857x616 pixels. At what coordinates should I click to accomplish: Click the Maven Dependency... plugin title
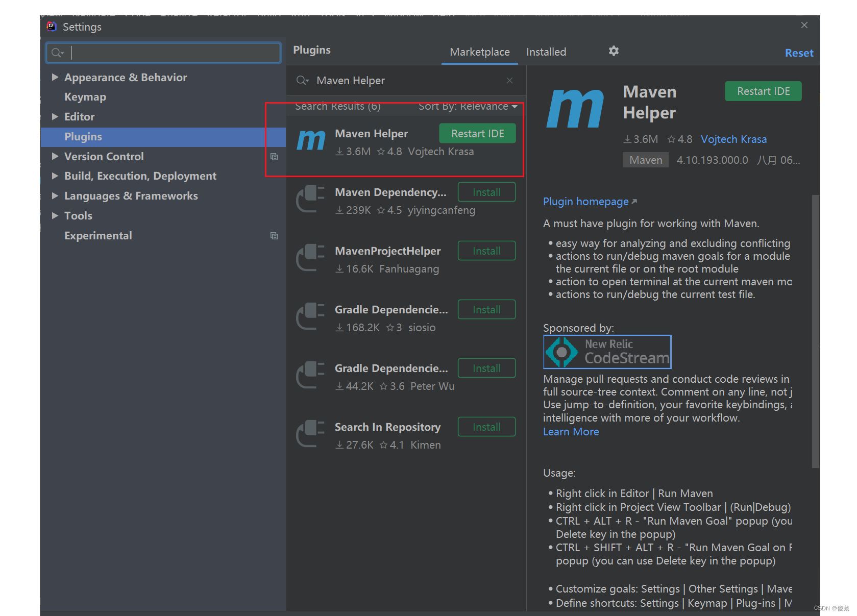[x=390, y=192]
